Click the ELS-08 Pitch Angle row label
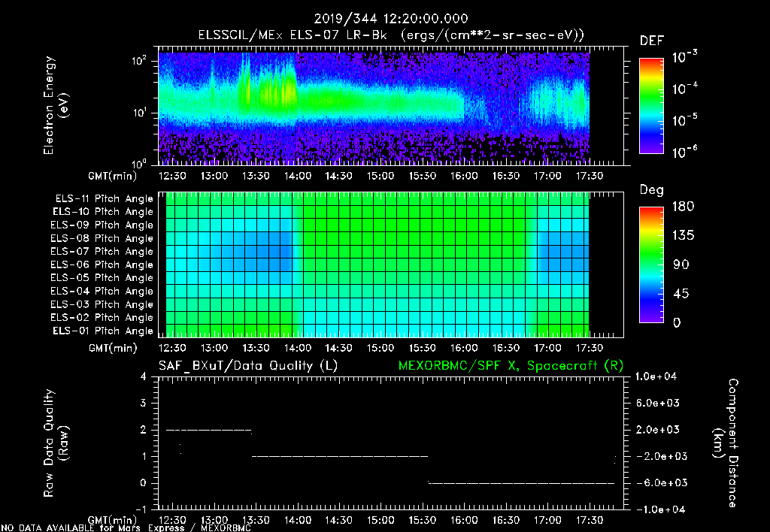The width and height of the screenshot is (770, 532). point(102,238)
